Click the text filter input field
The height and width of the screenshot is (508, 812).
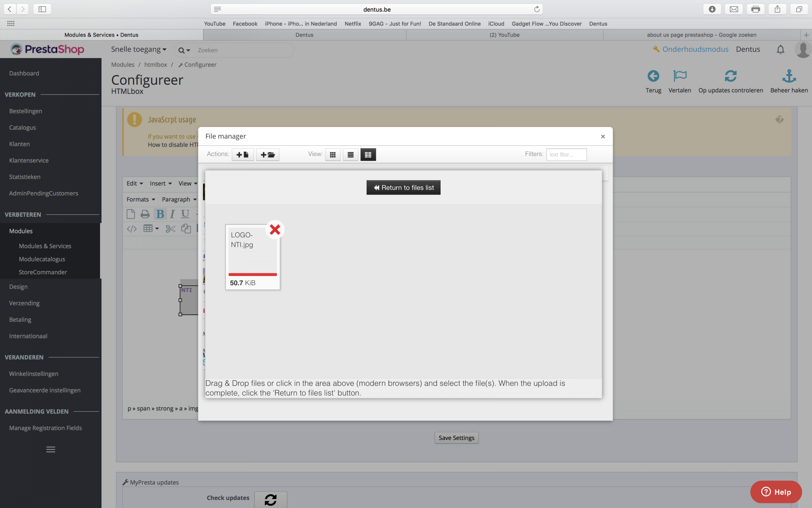click(566, 154)
